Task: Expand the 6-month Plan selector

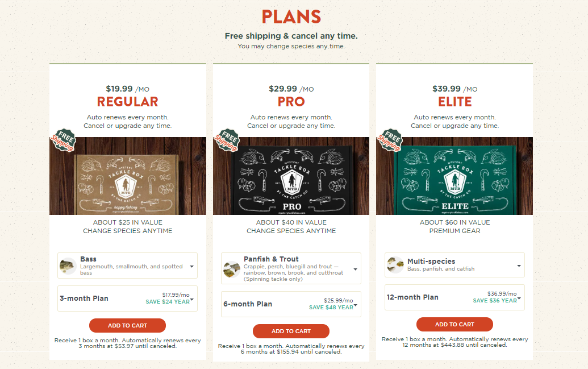Action: tap(291, 304)
